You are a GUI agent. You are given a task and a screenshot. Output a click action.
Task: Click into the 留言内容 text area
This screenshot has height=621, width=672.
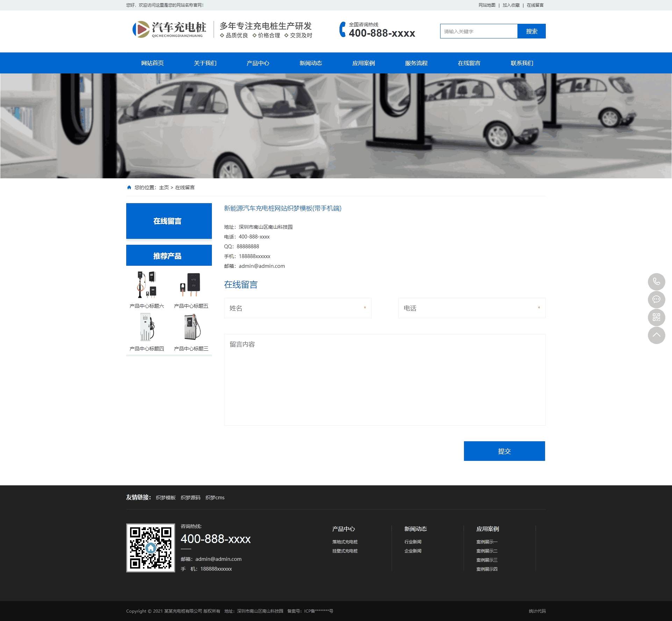385,379
